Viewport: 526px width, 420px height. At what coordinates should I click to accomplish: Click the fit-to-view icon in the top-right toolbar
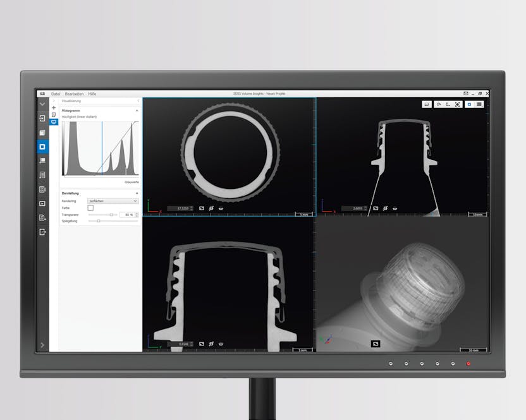click(x=458, y=104)
